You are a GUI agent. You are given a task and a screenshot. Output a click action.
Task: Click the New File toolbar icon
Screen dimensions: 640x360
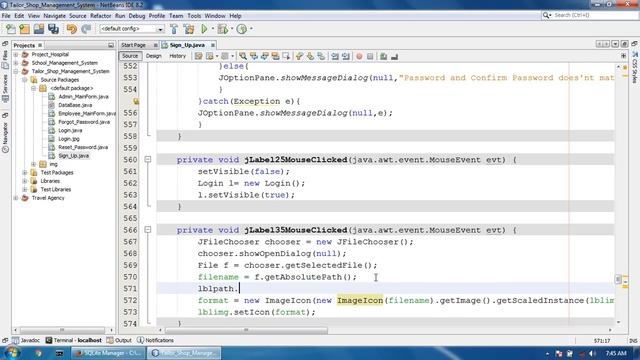tap(11, 29)
